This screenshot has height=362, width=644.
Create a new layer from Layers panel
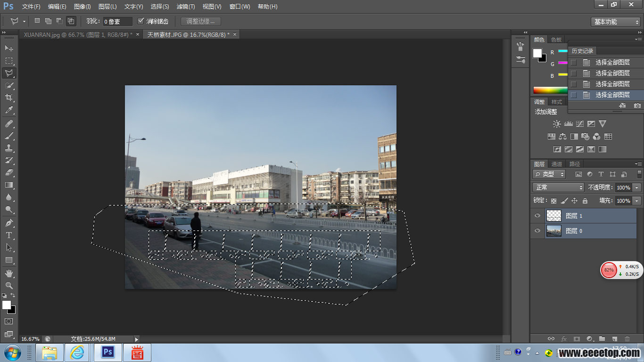coord(614,338)
